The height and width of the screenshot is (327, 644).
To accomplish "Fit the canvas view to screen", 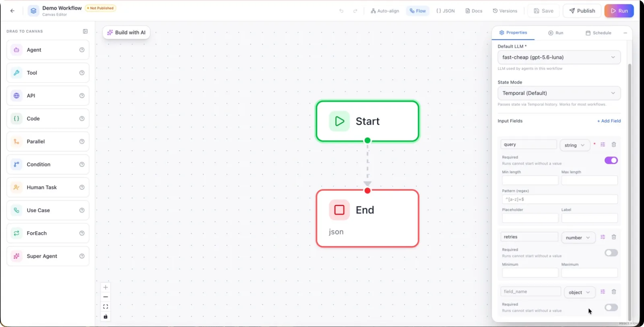I will pos(105,306).
